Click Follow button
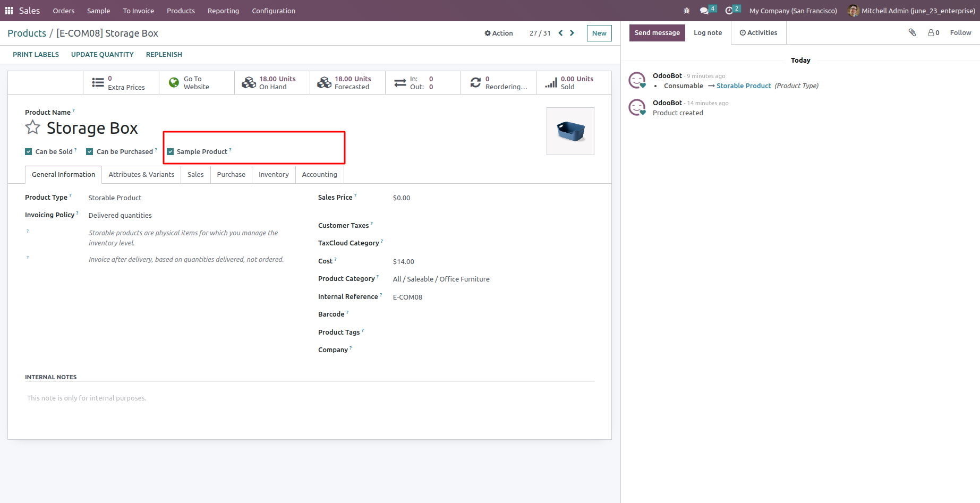 960,33
